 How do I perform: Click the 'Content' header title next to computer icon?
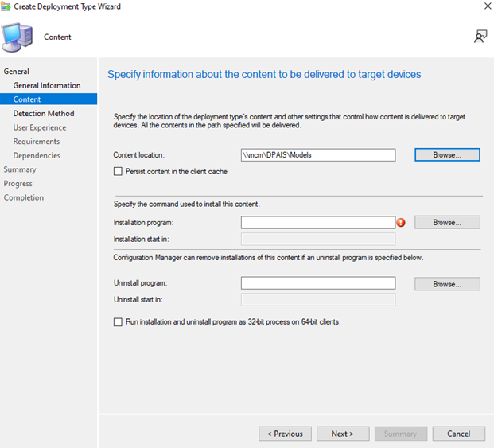click(57, 37)
